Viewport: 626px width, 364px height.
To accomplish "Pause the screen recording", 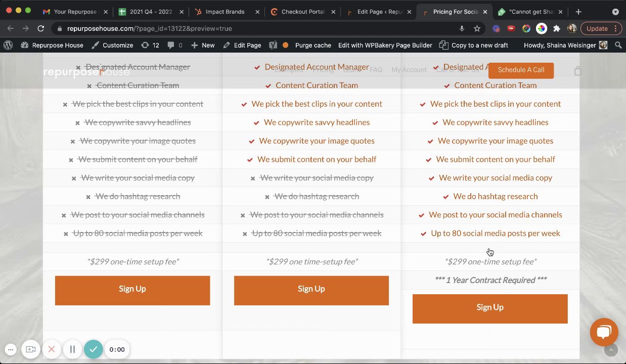I will tap(72, 349).
